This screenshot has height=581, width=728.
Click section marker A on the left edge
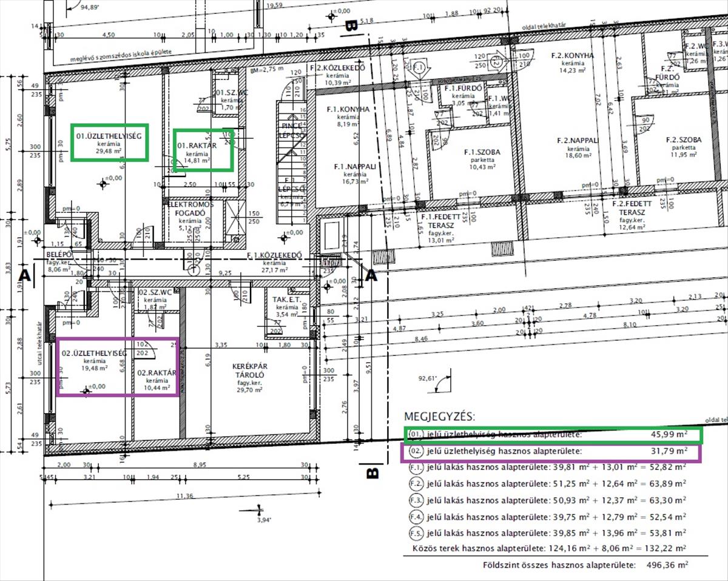click(24, 275)
